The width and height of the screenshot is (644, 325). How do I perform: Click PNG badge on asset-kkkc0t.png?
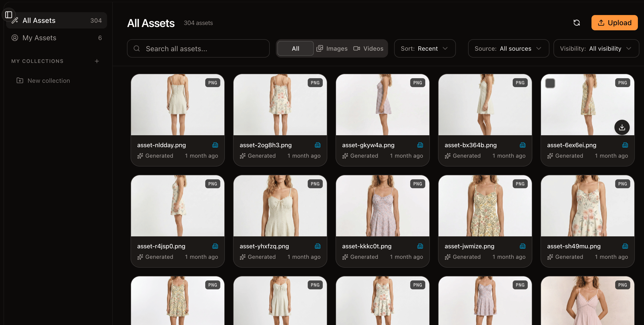(418, 184)
